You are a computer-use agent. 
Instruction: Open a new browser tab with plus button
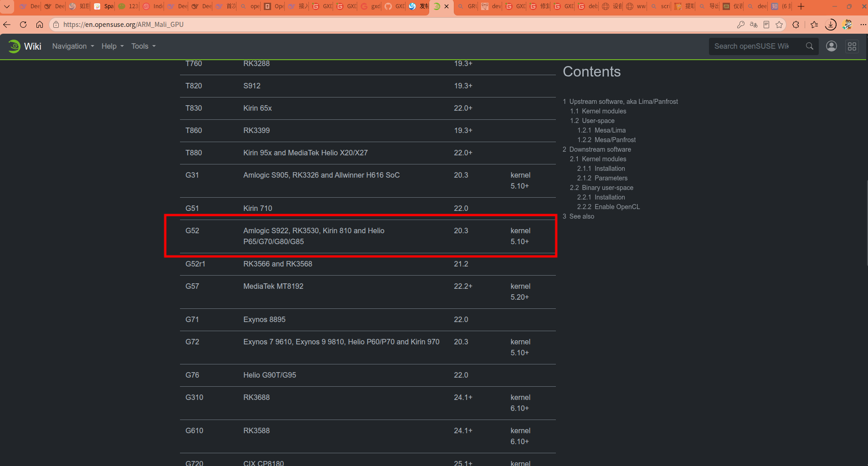[801, 6]
